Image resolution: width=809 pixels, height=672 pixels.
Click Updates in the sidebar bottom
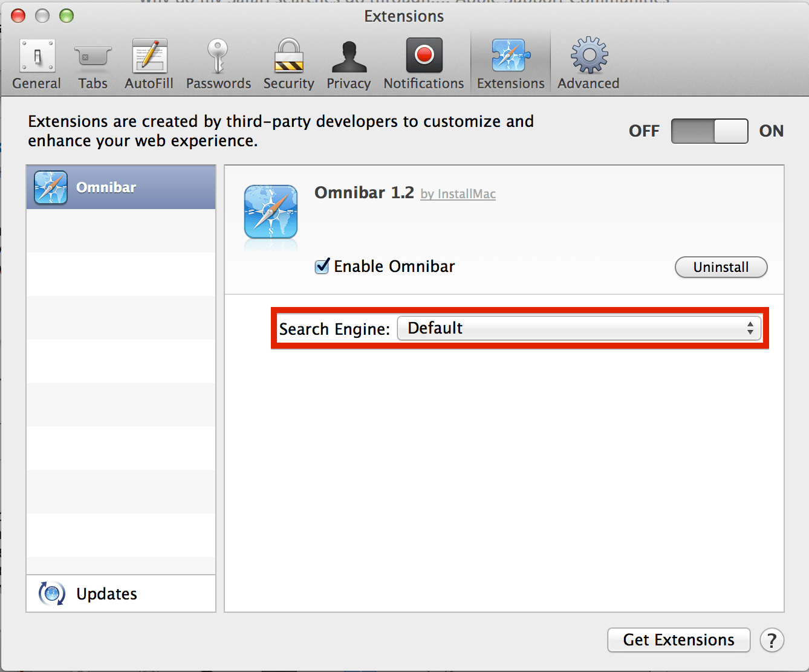click(121, 593)
